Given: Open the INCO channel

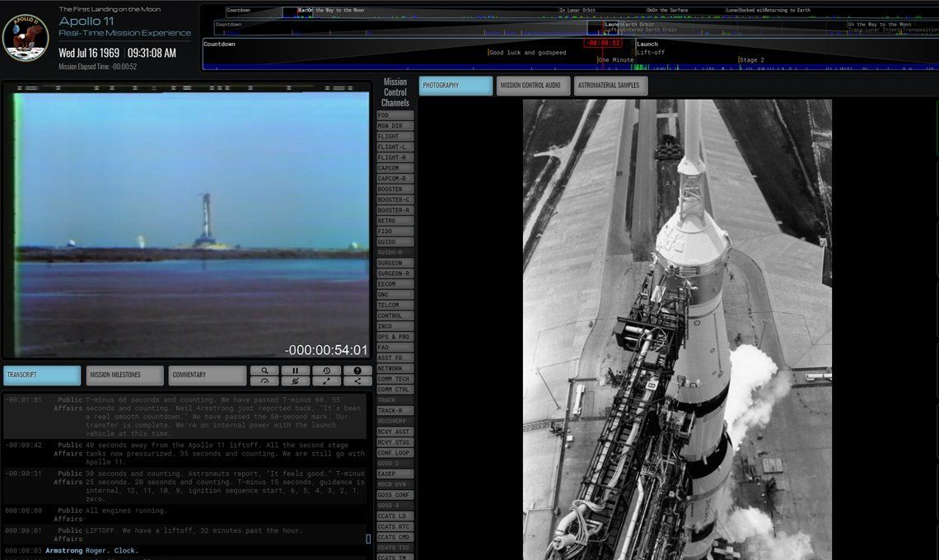Looking at the screenshot, I should pyautogui.click(x=395, y=326).
